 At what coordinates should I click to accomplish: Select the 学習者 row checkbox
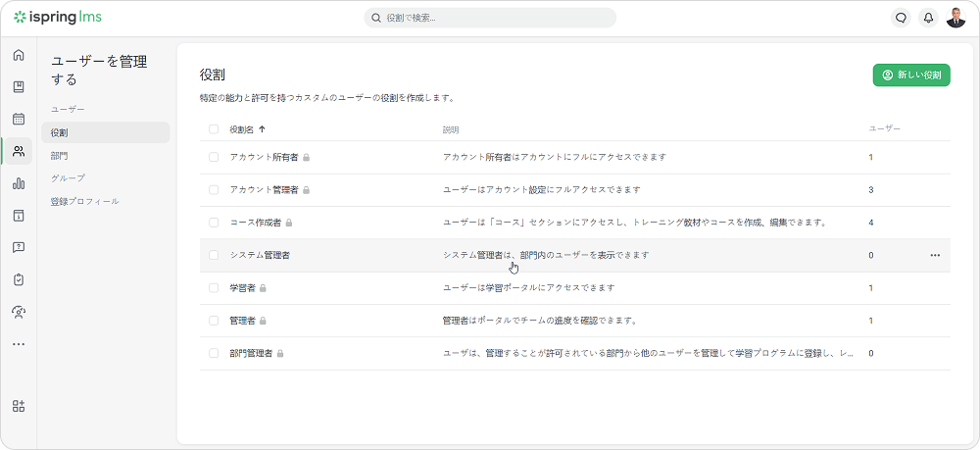tap(214, 288)
